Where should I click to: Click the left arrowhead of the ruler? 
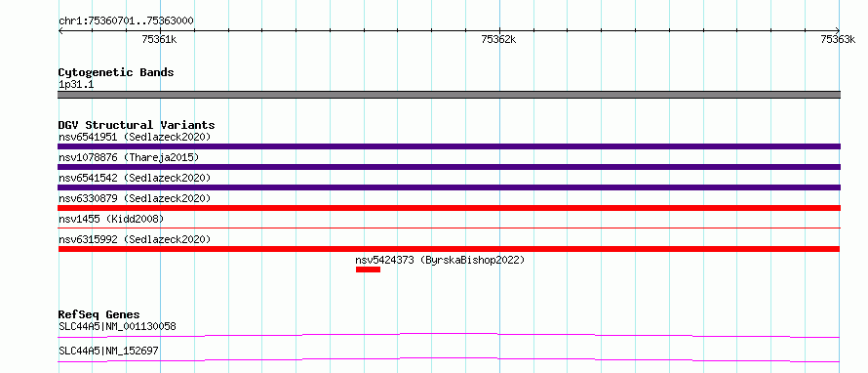click(x=60, y=31)
